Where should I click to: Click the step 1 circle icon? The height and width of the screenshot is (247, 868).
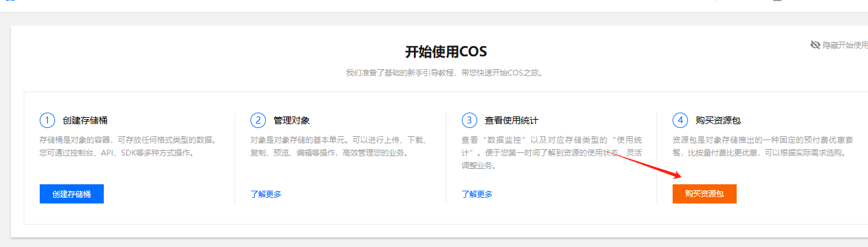point(47,120)
